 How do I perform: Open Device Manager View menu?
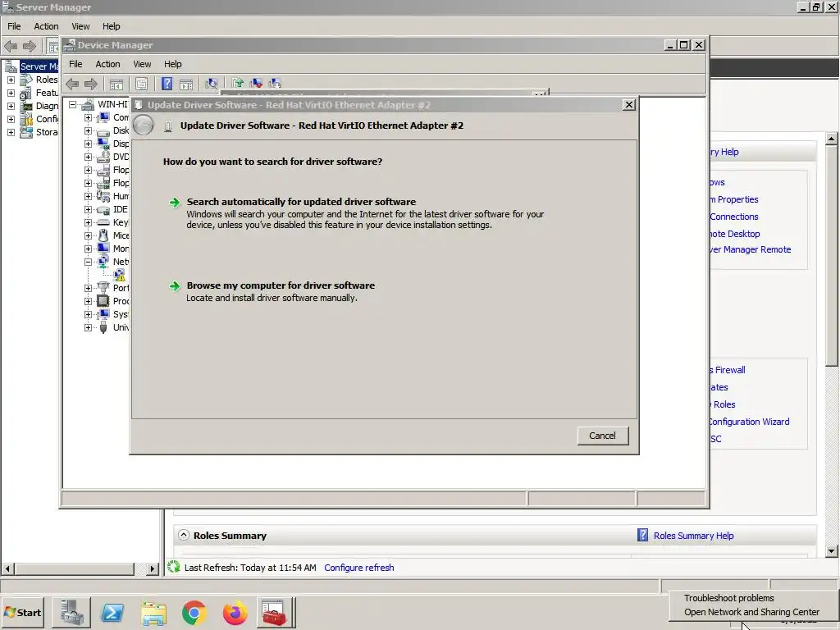(x=142, y=64)
